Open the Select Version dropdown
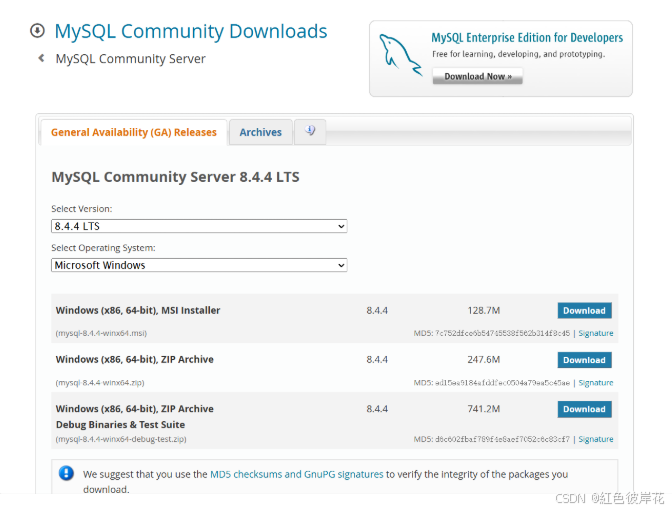This screenshot has height=512, width=672. (199, 226)
